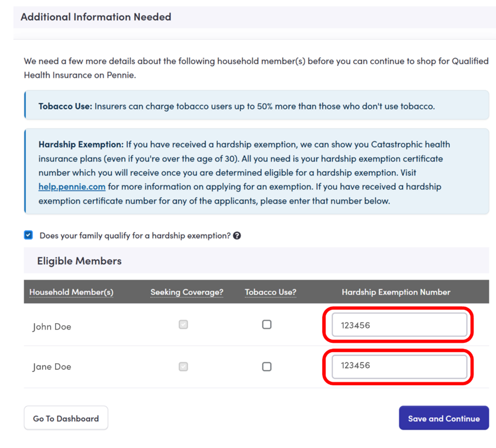Select the Jane Doe household member name
Screen dimensions: 496x448
[52, 367]
